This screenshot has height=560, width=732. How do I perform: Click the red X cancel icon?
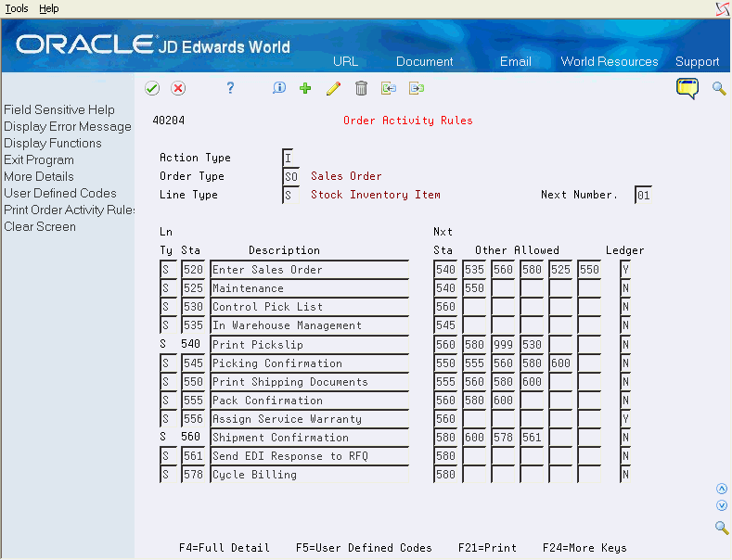pos(178,88)
